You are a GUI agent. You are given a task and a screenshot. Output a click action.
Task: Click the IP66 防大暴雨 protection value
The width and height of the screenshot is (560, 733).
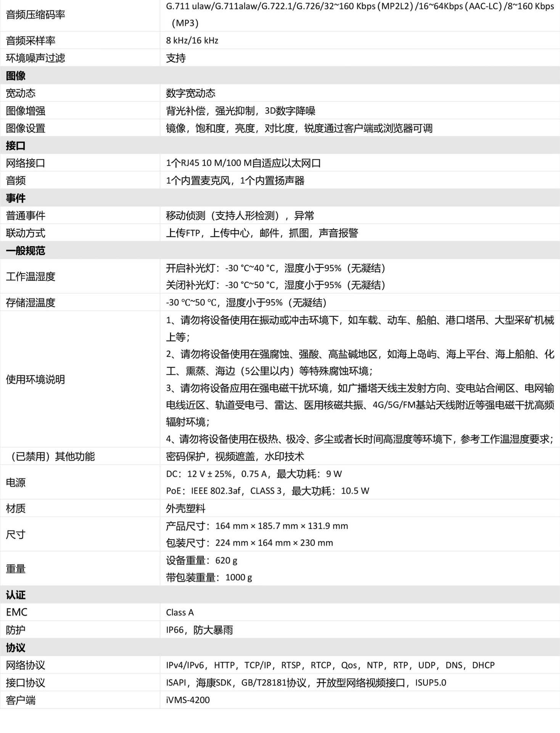(x=199, y=630)
